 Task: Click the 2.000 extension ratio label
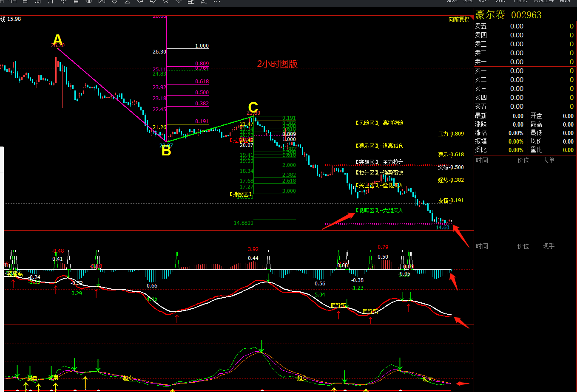tap(289, 165)
